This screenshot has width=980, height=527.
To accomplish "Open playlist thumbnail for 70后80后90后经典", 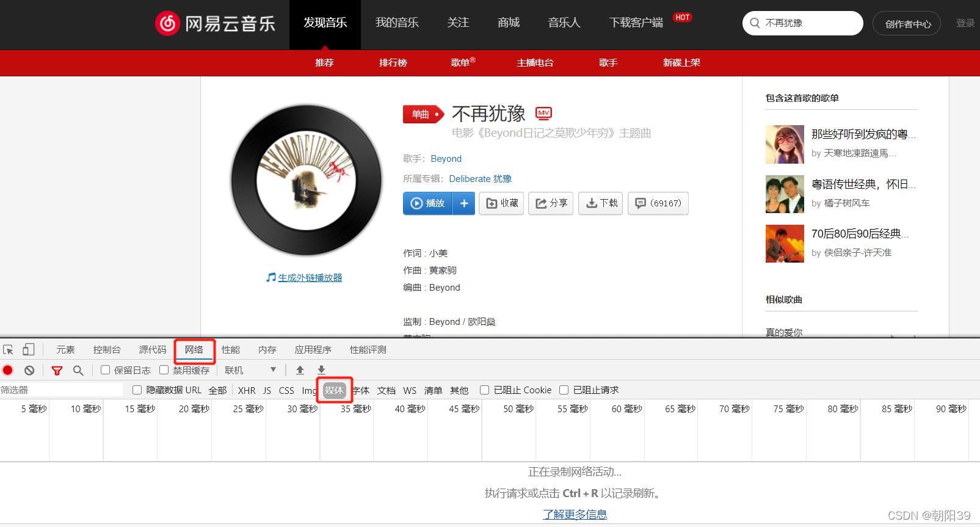I will tap(785, 244).
